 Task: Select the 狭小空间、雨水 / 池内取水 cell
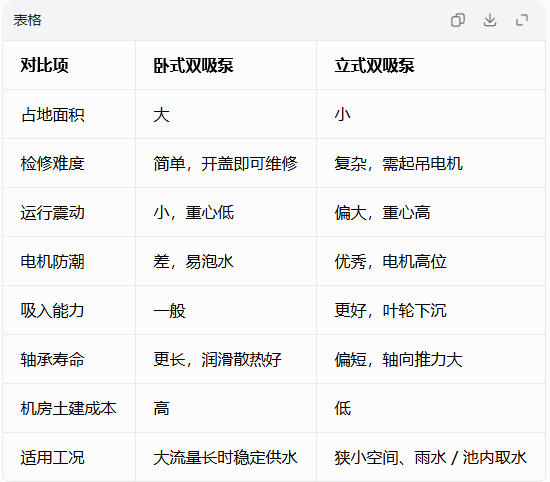point(431,457)
